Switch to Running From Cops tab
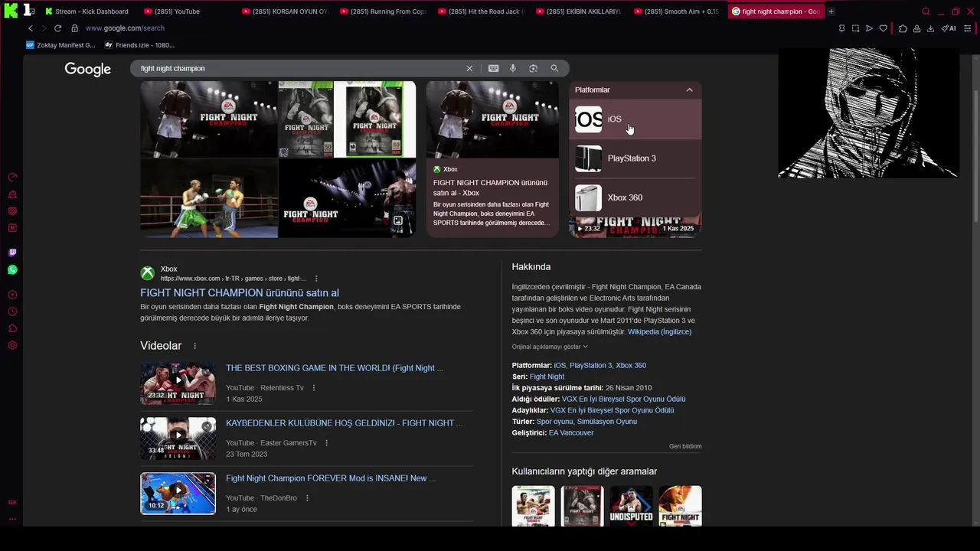 [x=384, y=11]
